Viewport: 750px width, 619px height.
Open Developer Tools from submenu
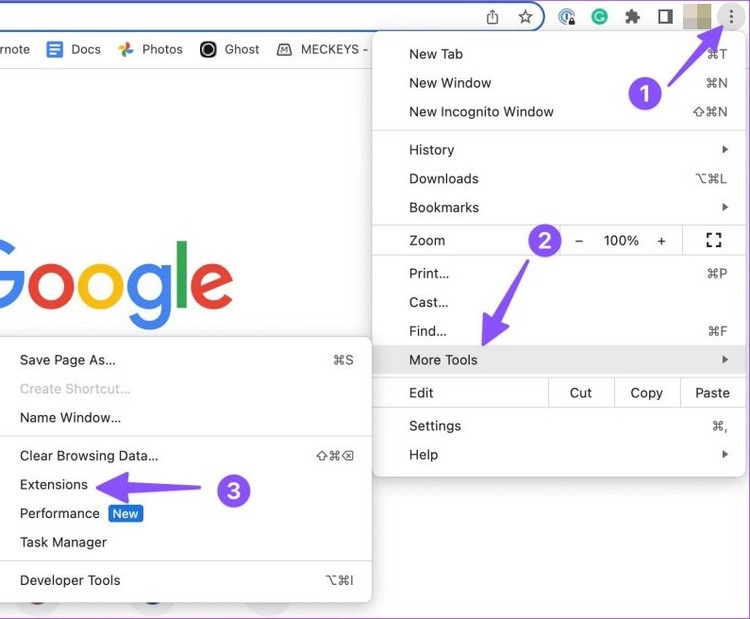point(186,580)
